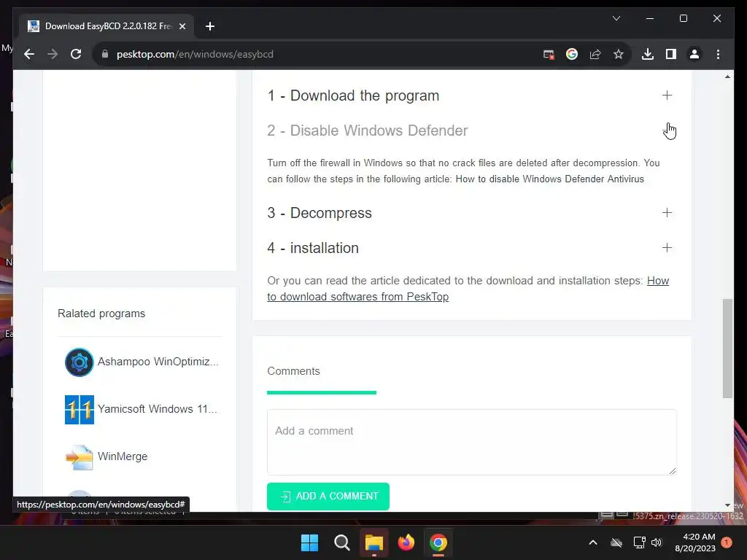Go back to the previous page

tap(29, 54)
